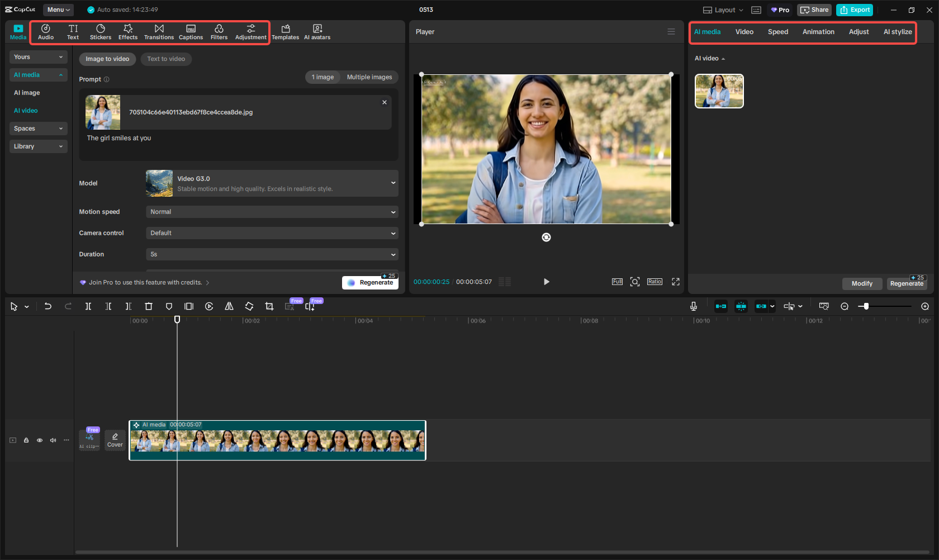Toggle visibility of the AI media track
This screenshot has height=560, width=939.
39,440
